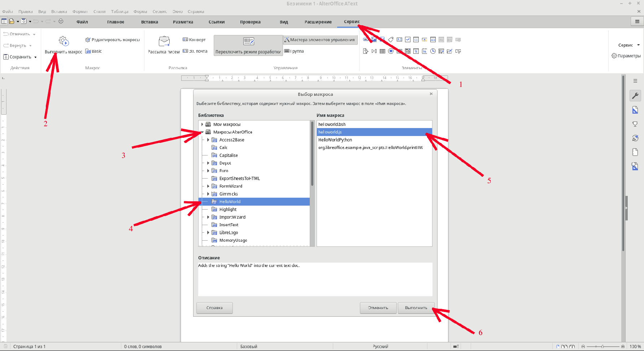644x351 pixels.
Task: Switch to book page view in status bar
Action: coord(572,347)
